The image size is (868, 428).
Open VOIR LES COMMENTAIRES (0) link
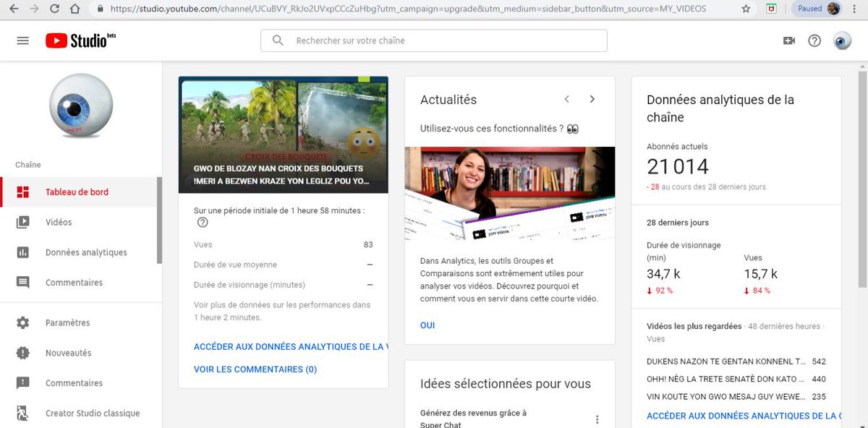(x=255, y=369)
